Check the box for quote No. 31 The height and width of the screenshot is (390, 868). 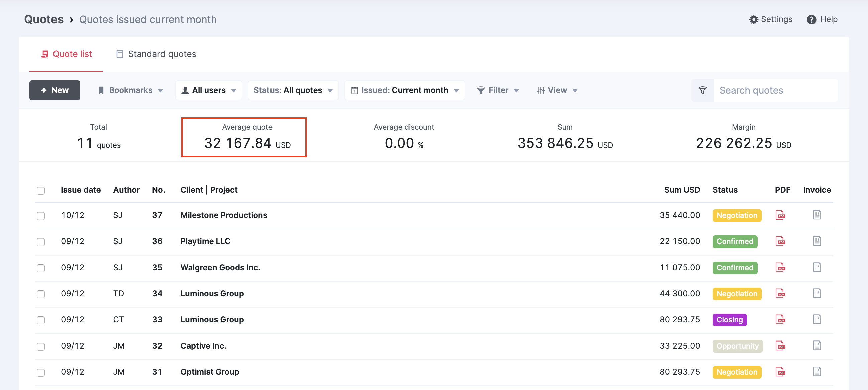pyautogui.click(x=41, y=372)
